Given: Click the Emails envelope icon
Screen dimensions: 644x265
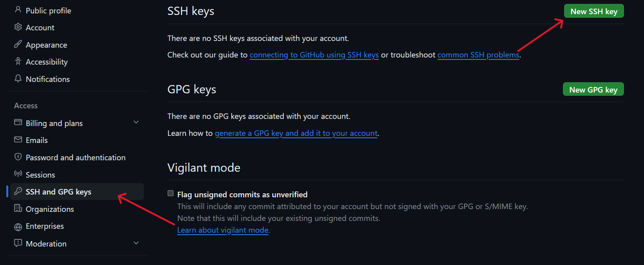Looking at the screenshot, I should click(18, 139).
